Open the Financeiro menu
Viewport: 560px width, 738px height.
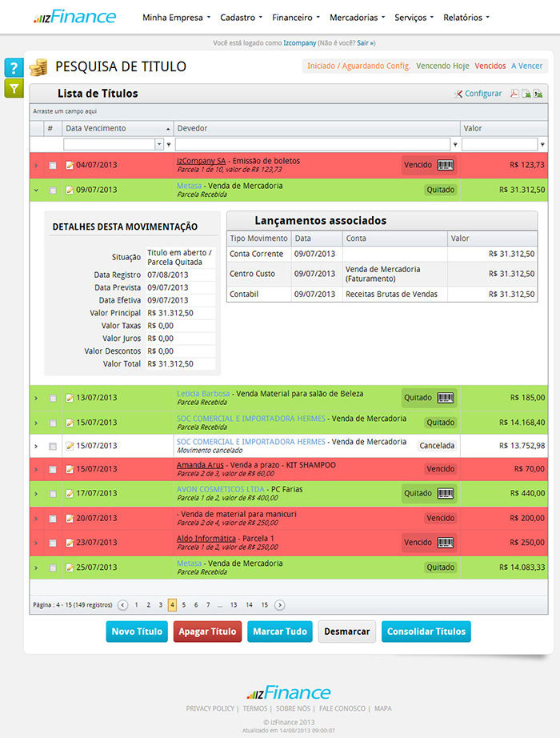point(295,18)
